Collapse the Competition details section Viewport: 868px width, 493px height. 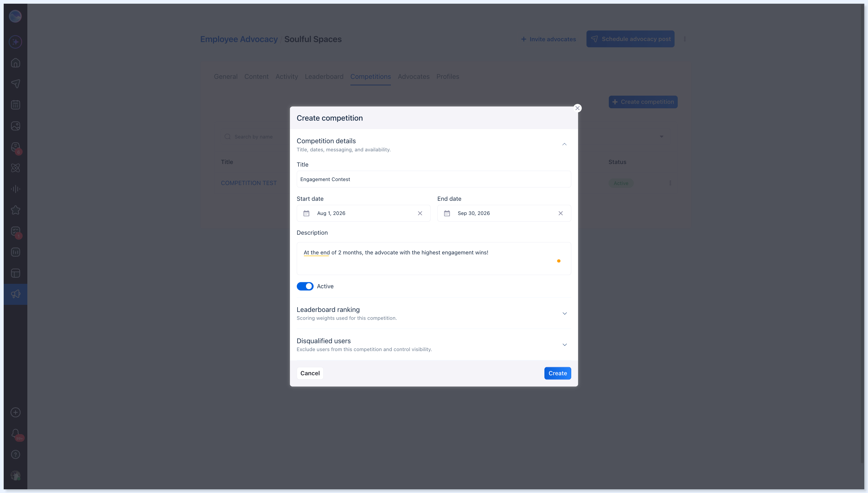[564, 145]
